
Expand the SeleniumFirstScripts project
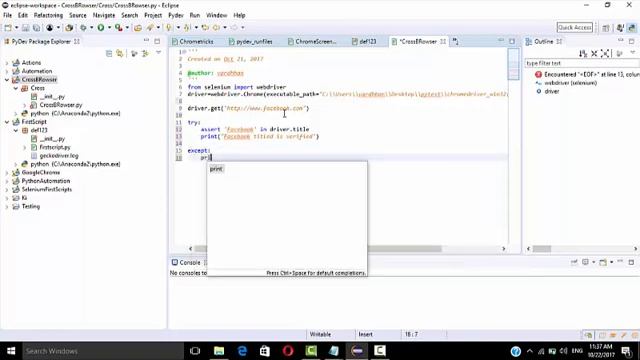point(7,190)
